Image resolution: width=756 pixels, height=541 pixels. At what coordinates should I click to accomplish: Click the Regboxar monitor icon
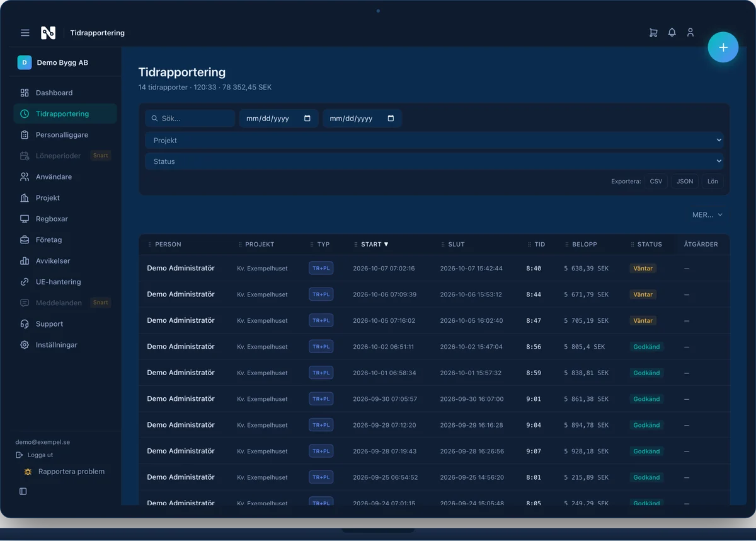[25, 219]
